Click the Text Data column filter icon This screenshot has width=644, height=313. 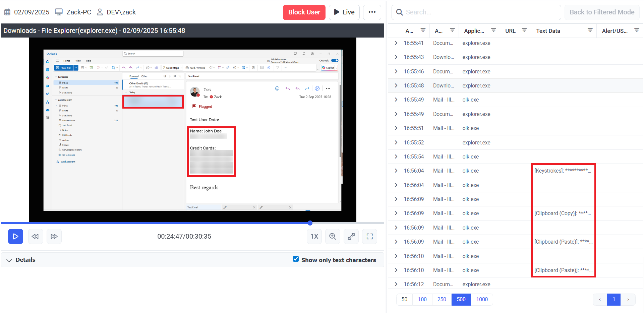pyautogui.click(x=590, y=30)
